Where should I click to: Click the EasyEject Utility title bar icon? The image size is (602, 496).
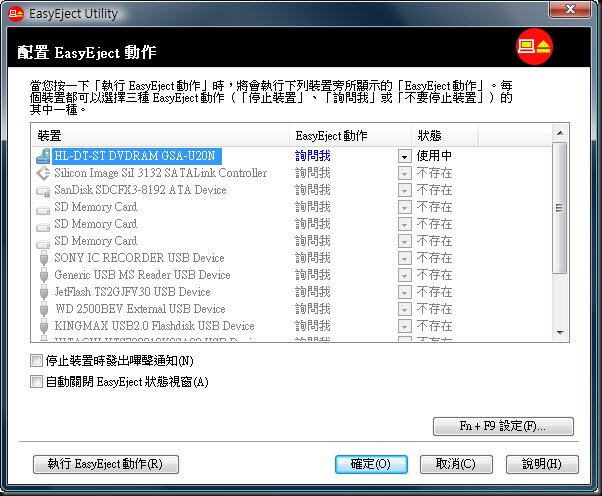click(16, 14)
